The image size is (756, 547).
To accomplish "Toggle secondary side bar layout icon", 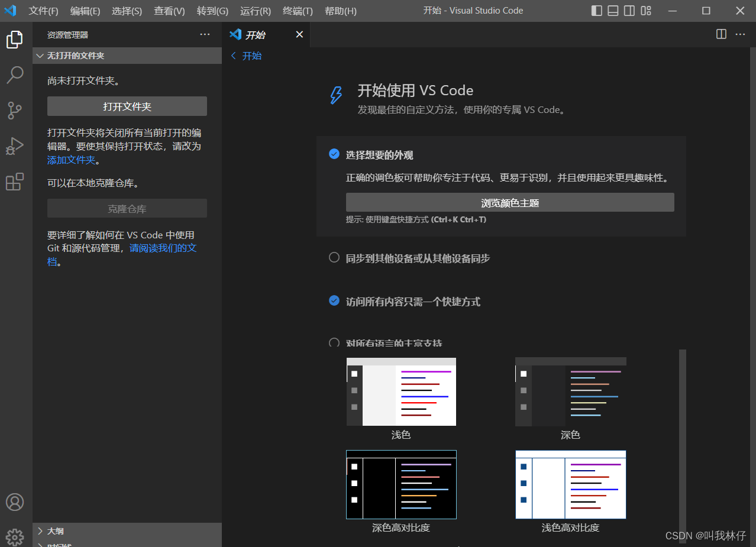I will [x=629, y=11].
